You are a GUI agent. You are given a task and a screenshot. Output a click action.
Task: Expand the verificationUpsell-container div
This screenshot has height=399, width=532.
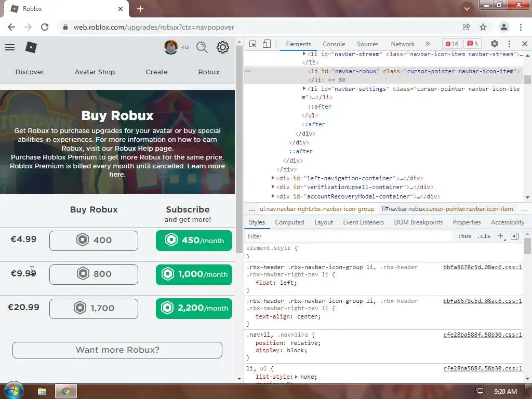coord(273,187)
